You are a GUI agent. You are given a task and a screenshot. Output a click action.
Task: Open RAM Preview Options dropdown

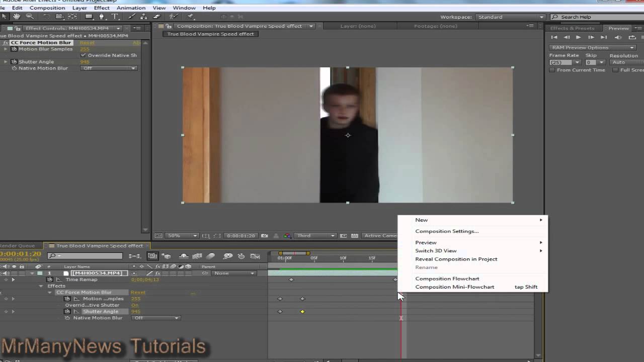coord(593,47)
